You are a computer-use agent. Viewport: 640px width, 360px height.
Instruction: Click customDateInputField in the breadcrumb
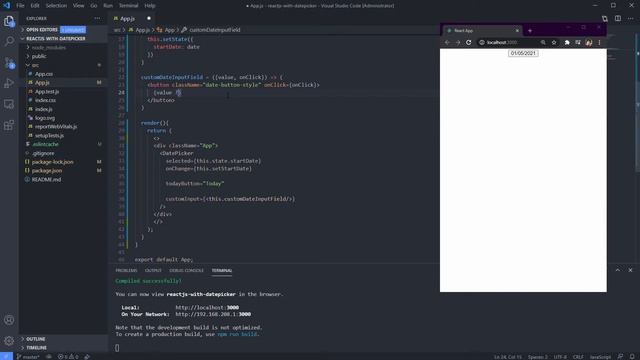point(214,30)
